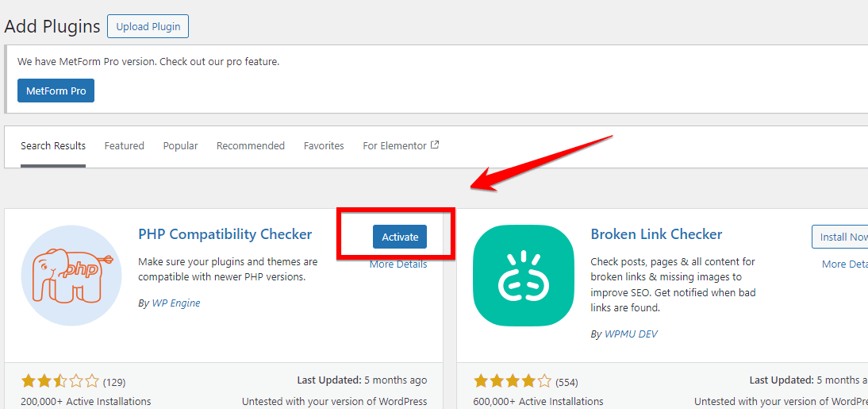
Task: Switch to the Featured tab
Action: tap(125, 146)
